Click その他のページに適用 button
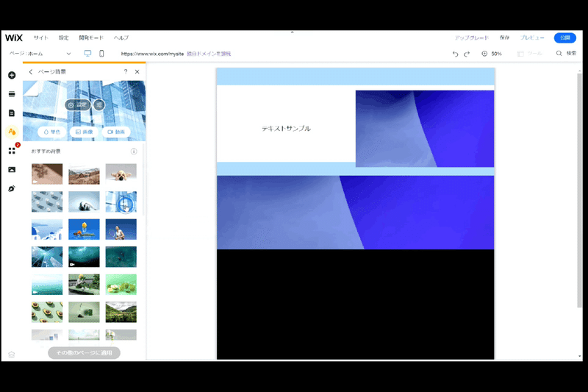 point(84,353)
